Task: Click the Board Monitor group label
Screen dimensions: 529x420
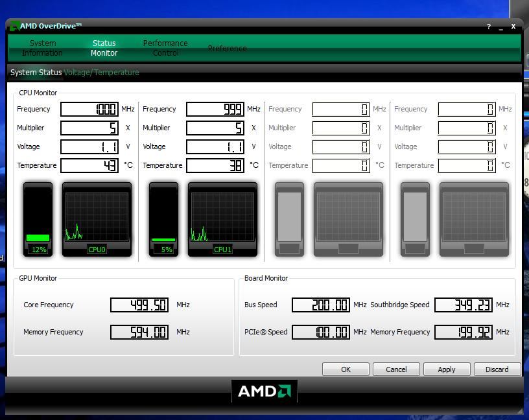Action: 266,278
